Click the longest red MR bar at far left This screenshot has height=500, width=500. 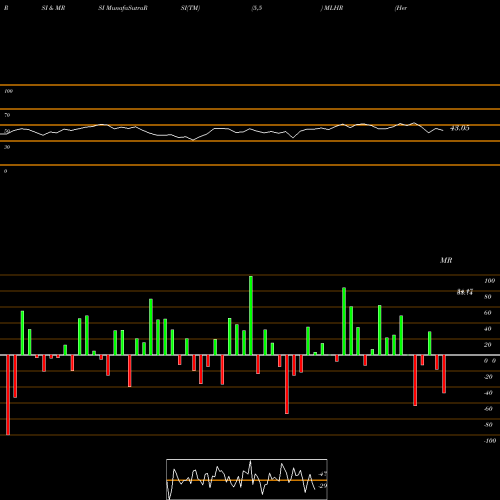(8, 395)
